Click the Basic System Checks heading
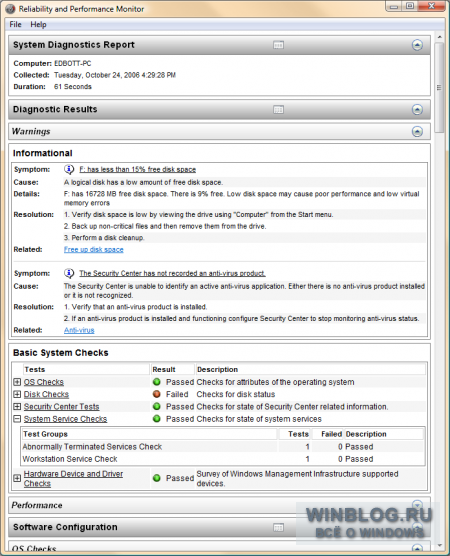 61,353
